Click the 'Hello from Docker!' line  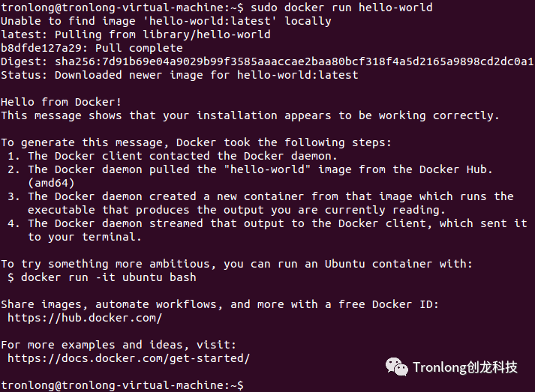pos(62,102)
